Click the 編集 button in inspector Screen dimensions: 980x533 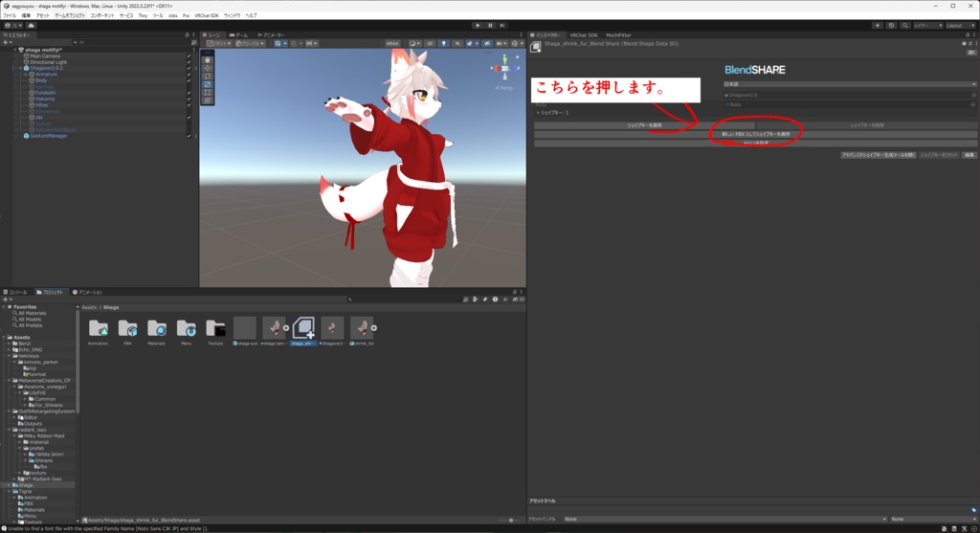969,155
